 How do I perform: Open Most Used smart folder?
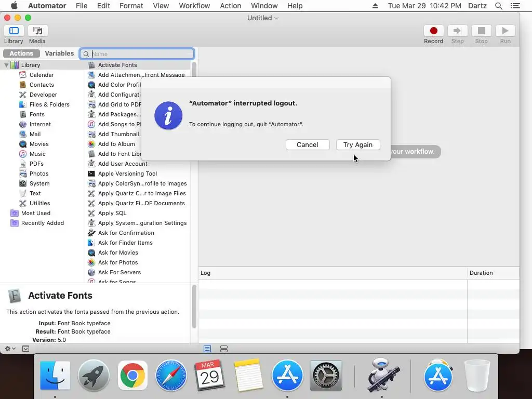tap(36, 212)
